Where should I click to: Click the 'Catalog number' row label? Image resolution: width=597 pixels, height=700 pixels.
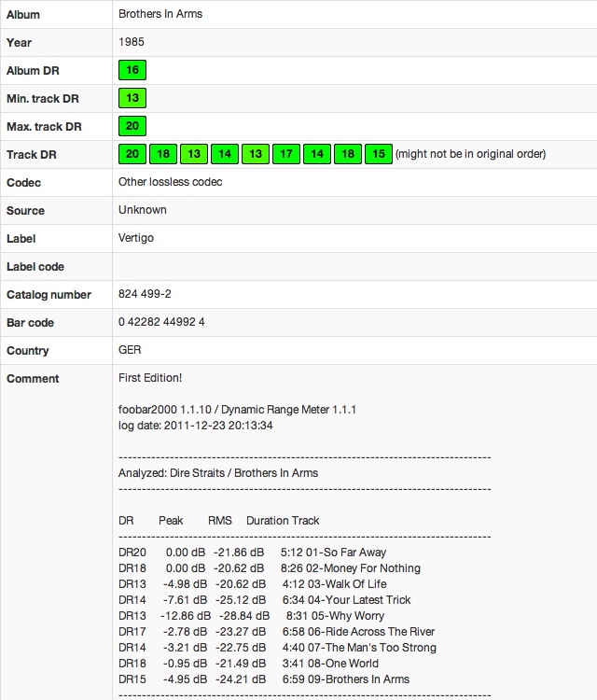tap(49, 295)
